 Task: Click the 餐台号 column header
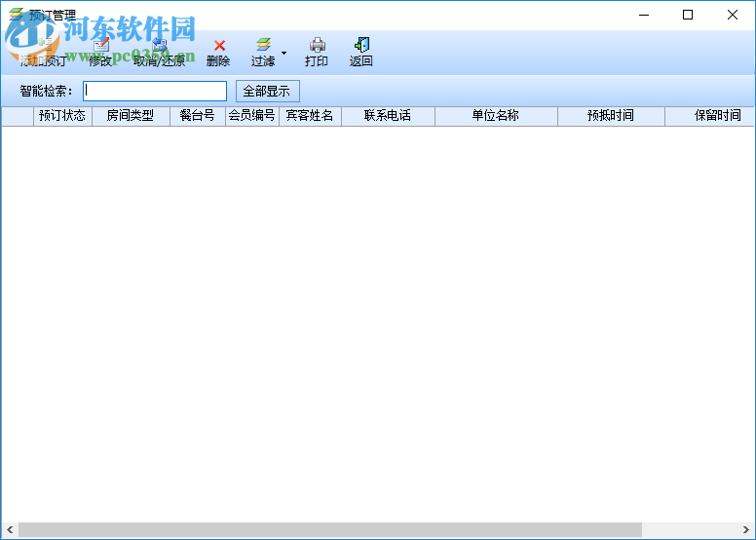click(x=198, y=116)
